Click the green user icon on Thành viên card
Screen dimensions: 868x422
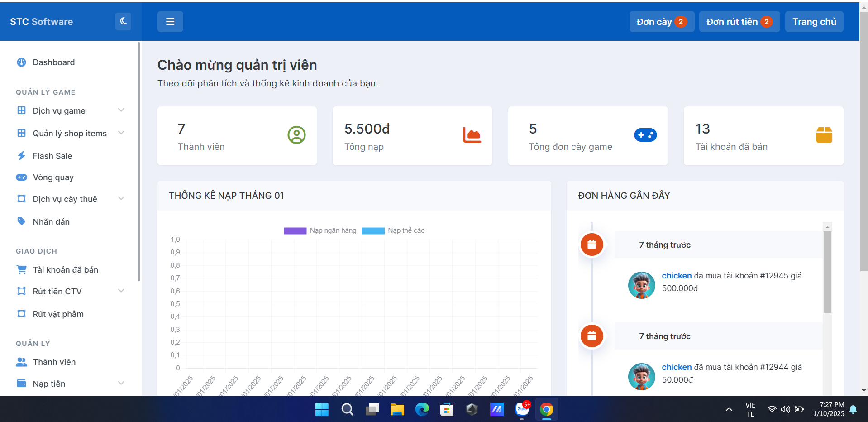296,135
